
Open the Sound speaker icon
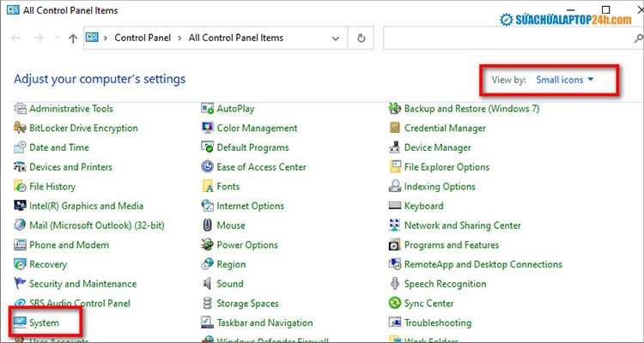pyautogui.click(x=208, y=284)
